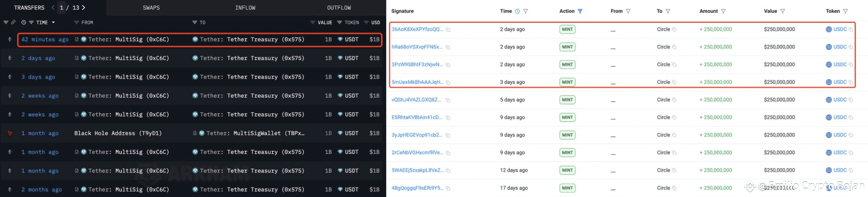
Task: Click the filter funnel next to Amount header
Action: coord(723,11)
